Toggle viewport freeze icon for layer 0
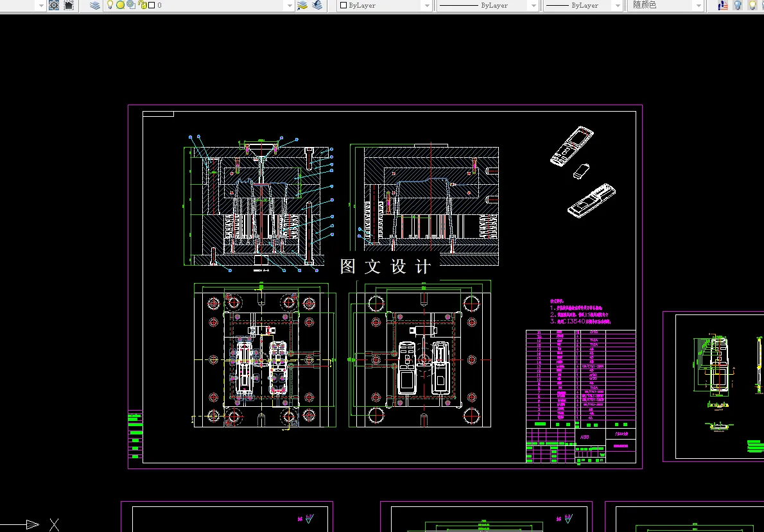 130,5
